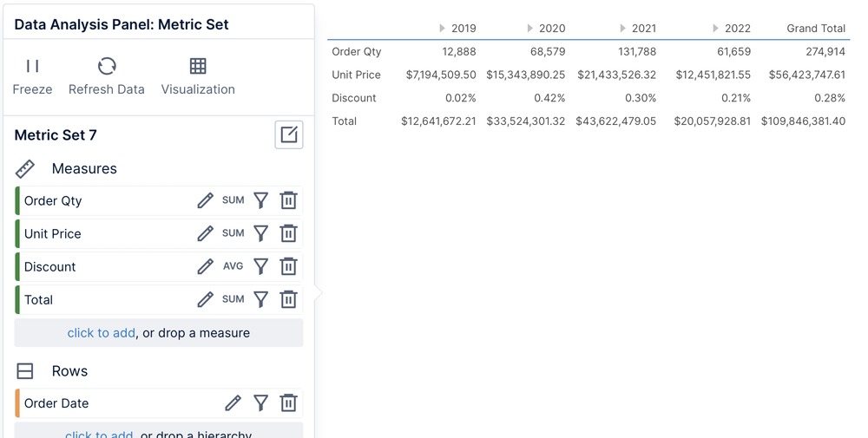Change the AVG aggregator on Discount
The height and width of the screenshot is (438, 868).
233,266
